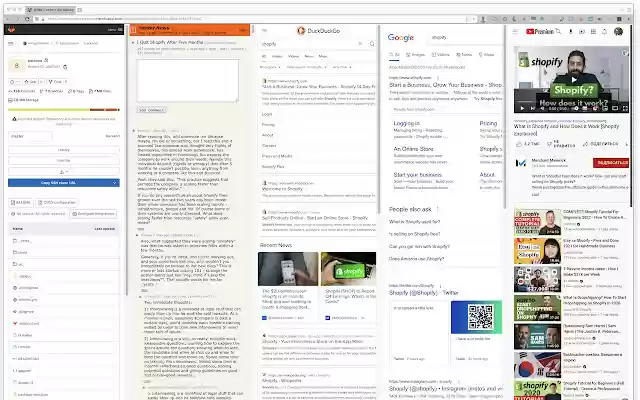Open the GitLab Menu hamburger icon
This screenshot has height=400, width=640.
120,29
